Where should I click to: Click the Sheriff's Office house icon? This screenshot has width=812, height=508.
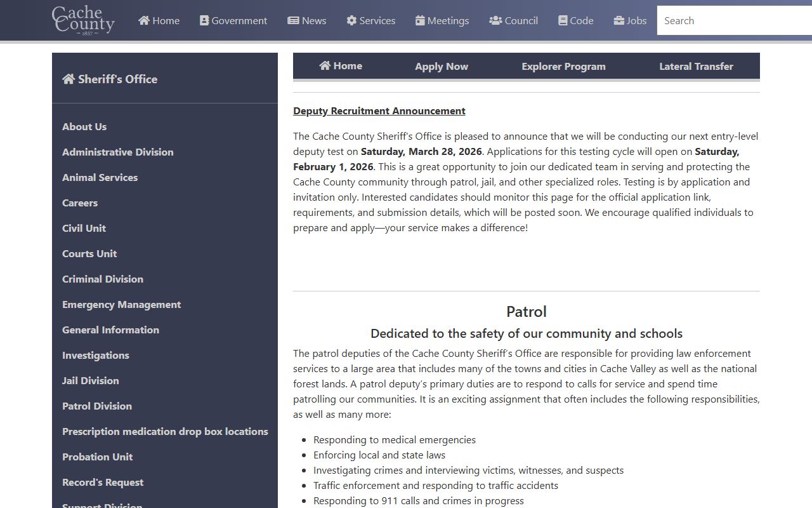point(69,79)
